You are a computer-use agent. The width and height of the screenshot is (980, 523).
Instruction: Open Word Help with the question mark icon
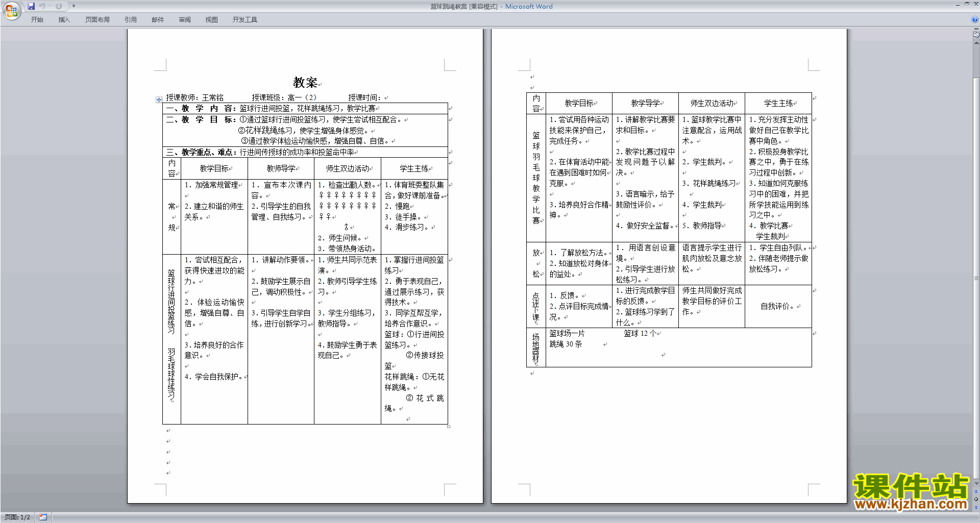pos(975,20)
